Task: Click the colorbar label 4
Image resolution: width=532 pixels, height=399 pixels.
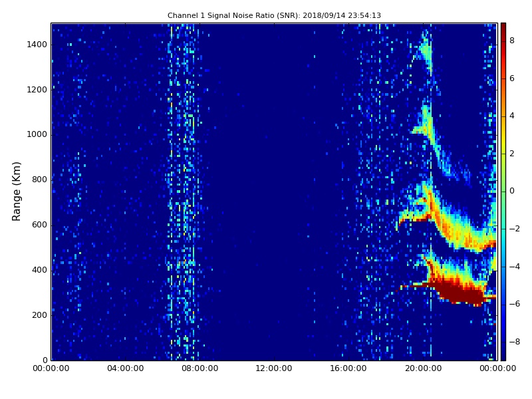Action: coord(512,116)
